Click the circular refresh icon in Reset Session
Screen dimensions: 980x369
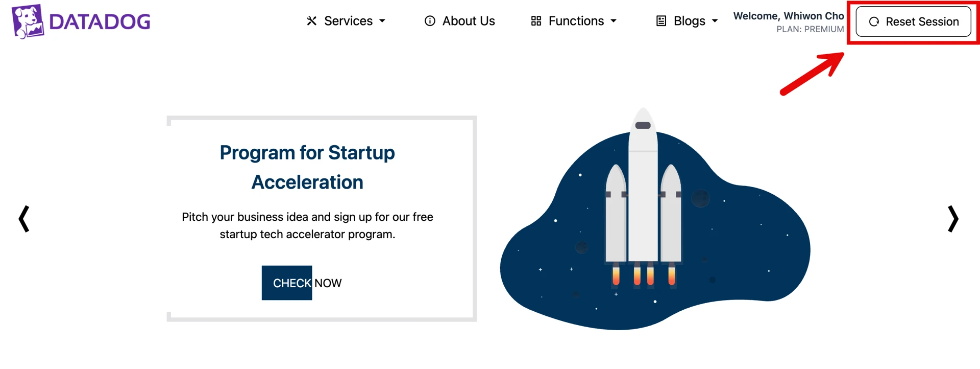874,21
